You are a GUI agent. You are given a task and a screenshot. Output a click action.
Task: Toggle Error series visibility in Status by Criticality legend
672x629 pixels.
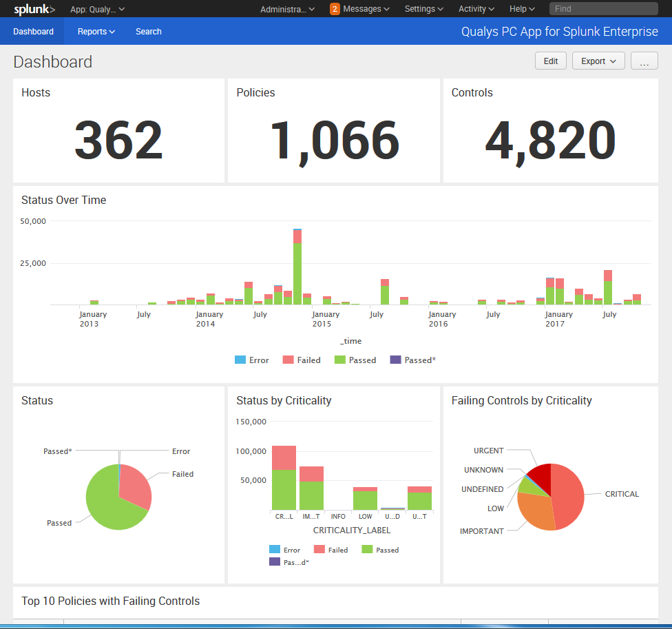pyautogui.click(x=275, y=549)
